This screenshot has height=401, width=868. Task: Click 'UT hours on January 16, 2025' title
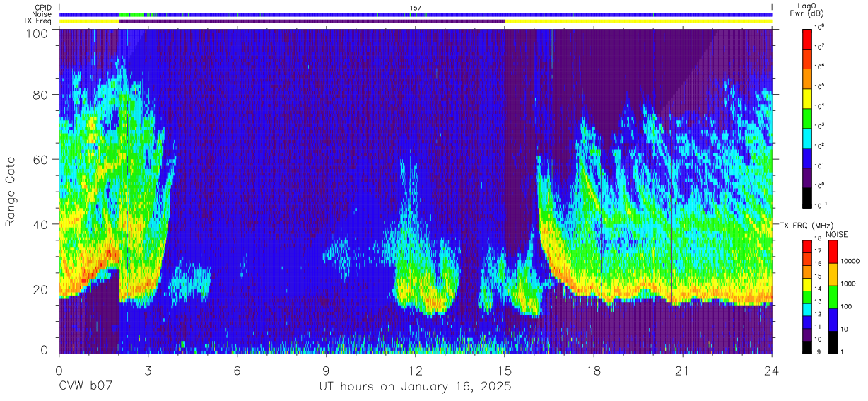[x=416, y=387]
